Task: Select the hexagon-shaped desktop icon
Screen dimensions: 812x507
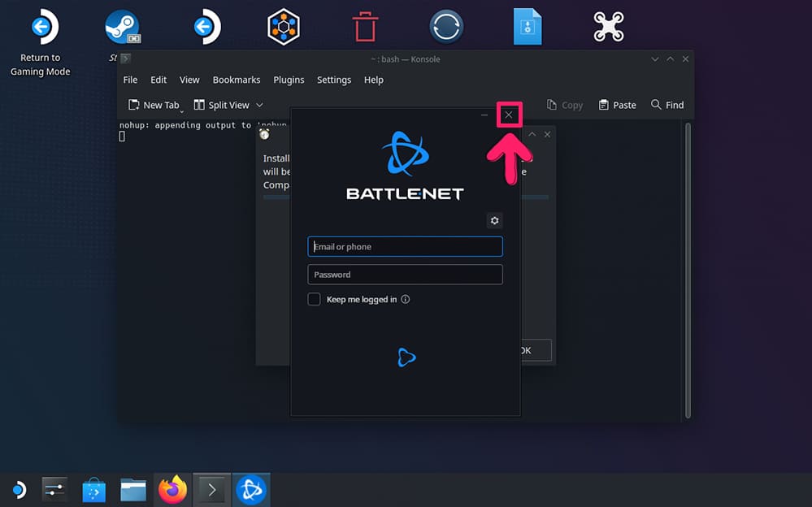Action: pyautogui.click(x=284, y=27)
